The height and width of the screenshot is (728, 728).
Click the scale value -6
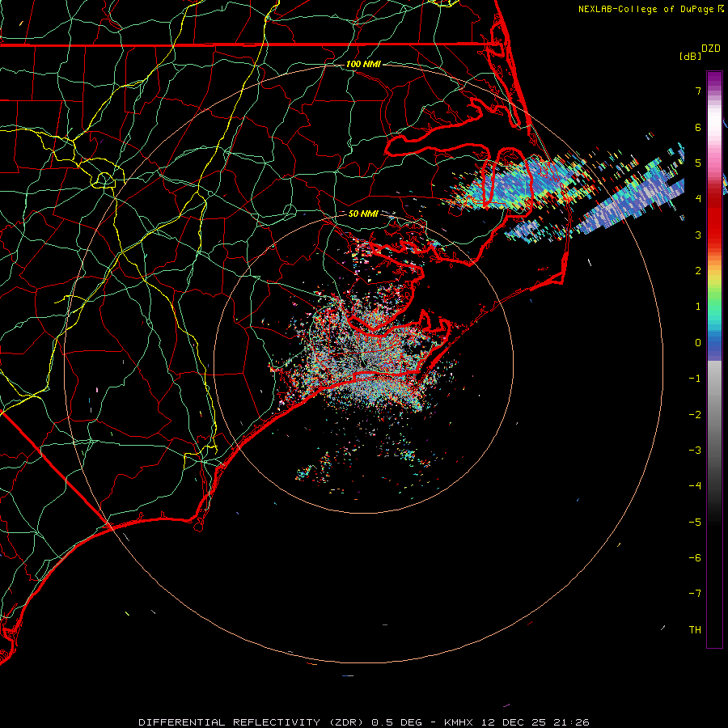coord(695,558)
